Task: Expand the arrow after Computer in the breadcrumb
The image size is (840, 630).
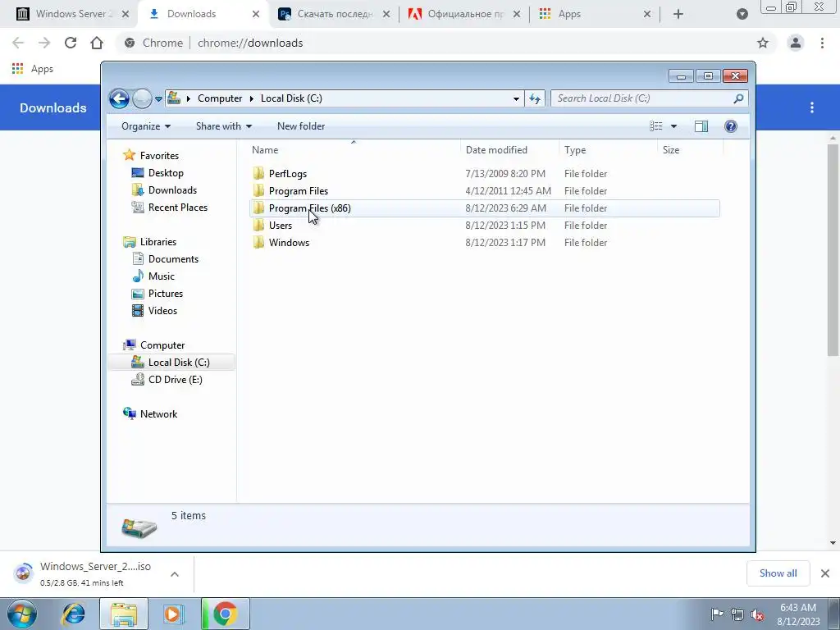Action: click(x=252, y=98)
